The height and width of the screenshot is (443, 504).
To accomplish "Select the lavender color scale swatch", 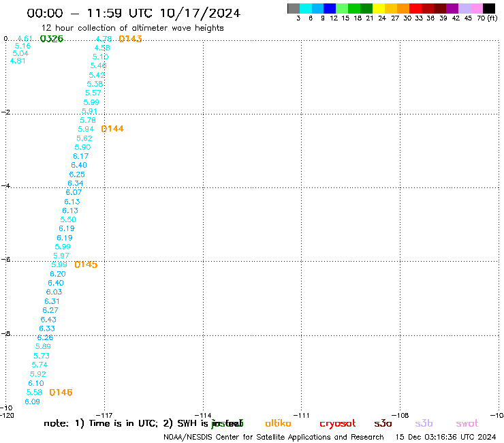I will (464, 8).
